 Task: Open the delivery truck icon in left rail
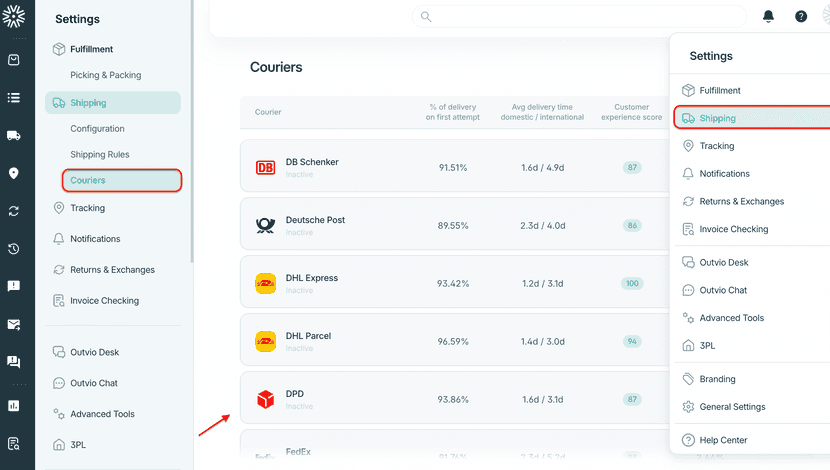14,135
